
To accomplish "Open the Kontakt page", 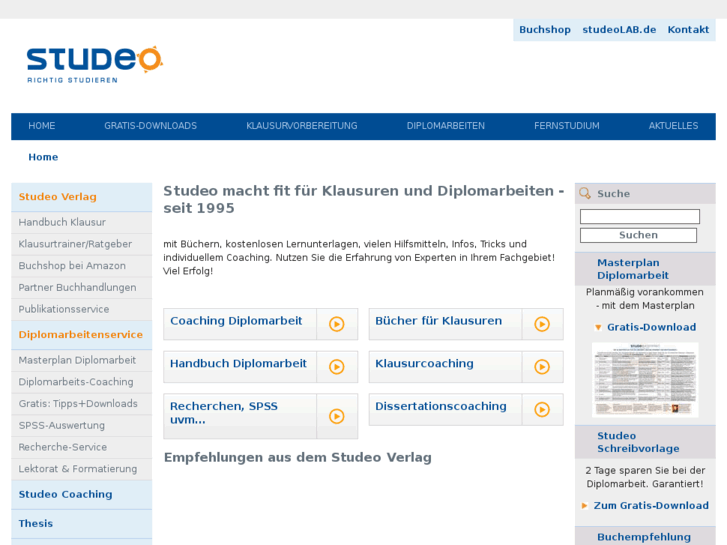I will [688, 30].
